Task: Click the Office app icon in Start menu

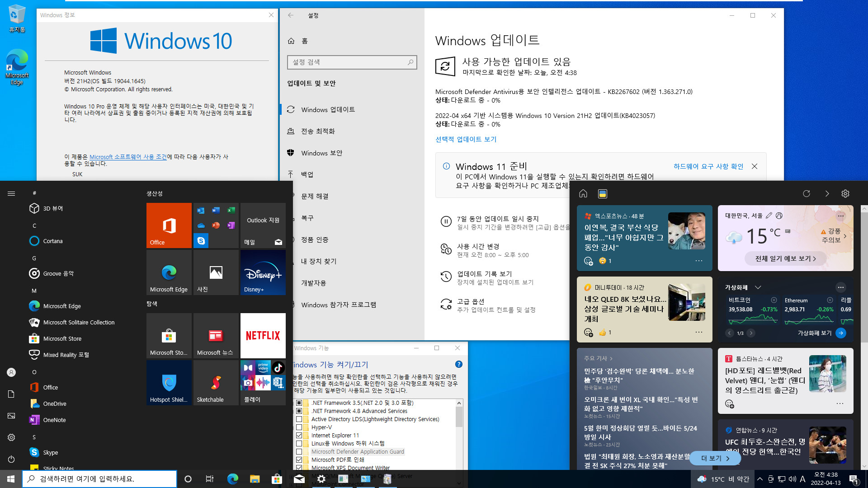Action: click(x=169, y=225)
